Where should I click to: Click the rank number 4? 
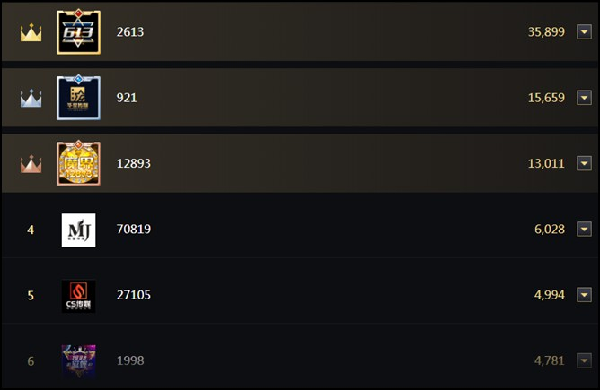tap(31, 230)
